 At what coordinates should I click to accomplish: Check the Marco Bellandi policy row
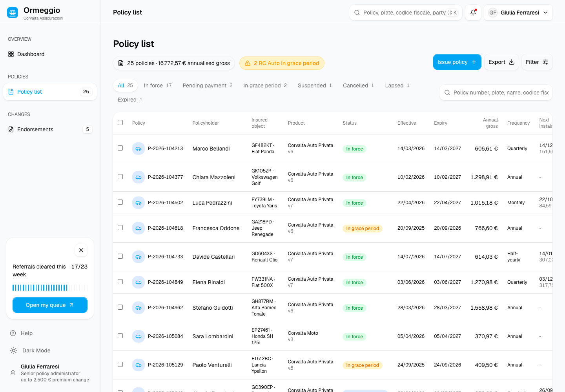point(120,148)
